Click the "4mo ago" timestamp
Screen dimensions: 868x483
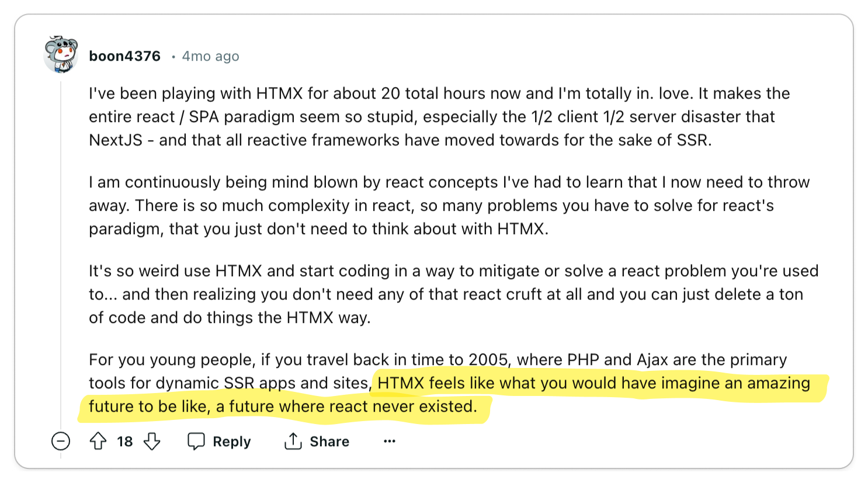click(210, 56)
